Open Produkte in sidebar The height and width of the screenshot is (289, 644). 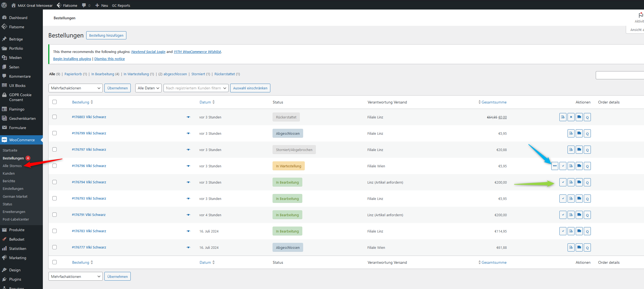17,230
